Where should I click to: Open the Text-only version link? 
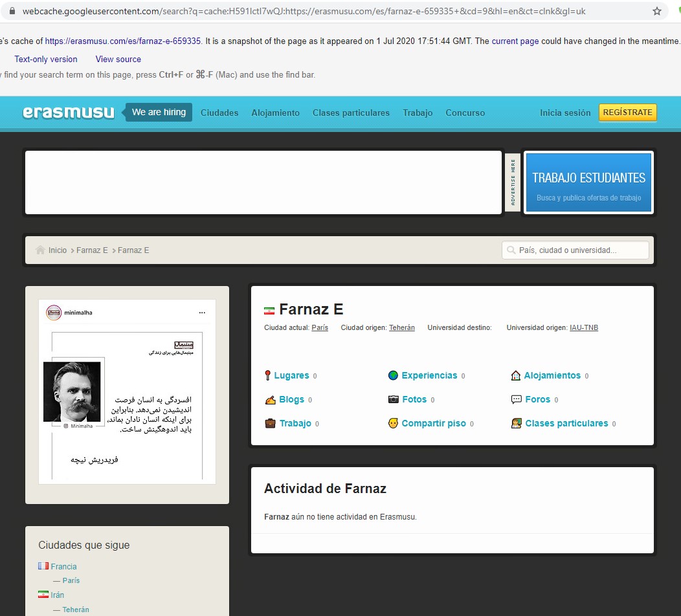click(x=46, y=59)
